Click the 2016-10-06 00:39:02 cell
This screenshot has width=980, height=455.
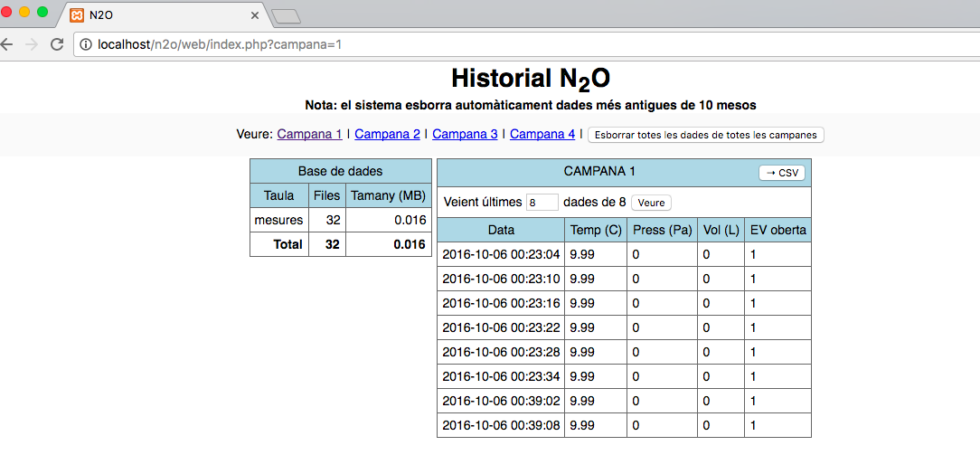click(x=501, y=401)
